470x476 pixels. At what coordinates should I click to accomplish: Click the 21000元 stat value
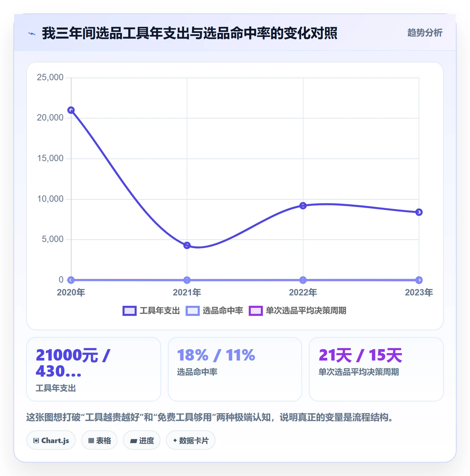(73, 363)
